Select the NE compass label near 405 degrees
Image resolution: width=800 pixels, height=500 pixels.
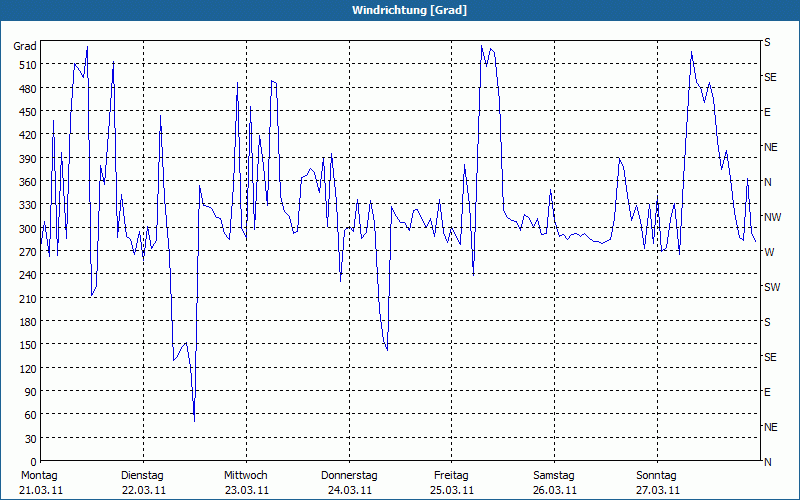pyautogui.click(x=770, y=147)
